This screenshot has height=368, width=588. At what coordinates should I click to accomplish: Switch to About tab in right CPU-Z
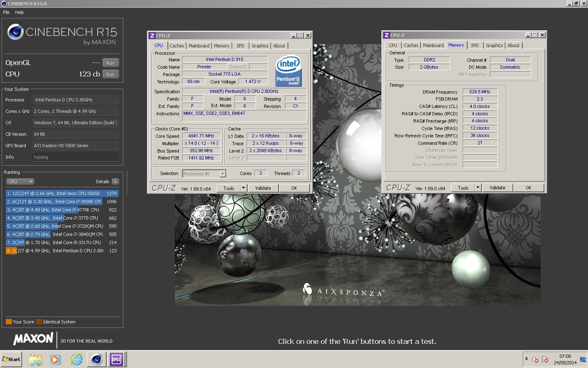click(514, 45)
